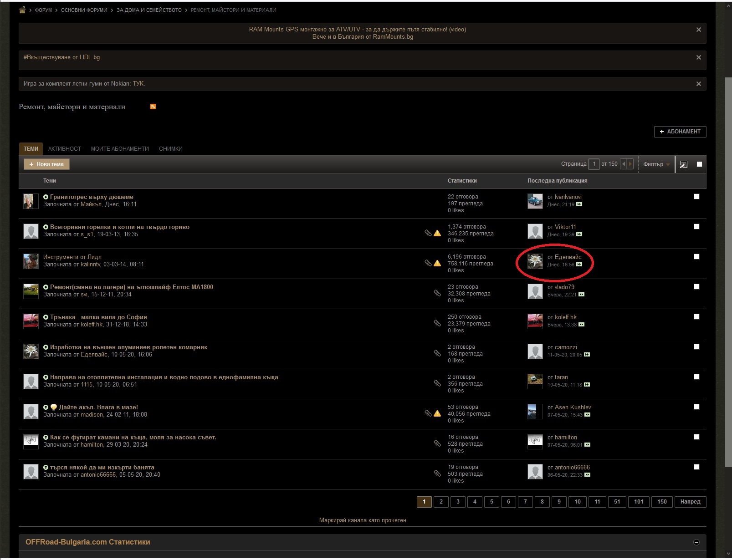The image size is (732, 560).
Task: Click the Нова тема button
Action: [x=46, y=164]
